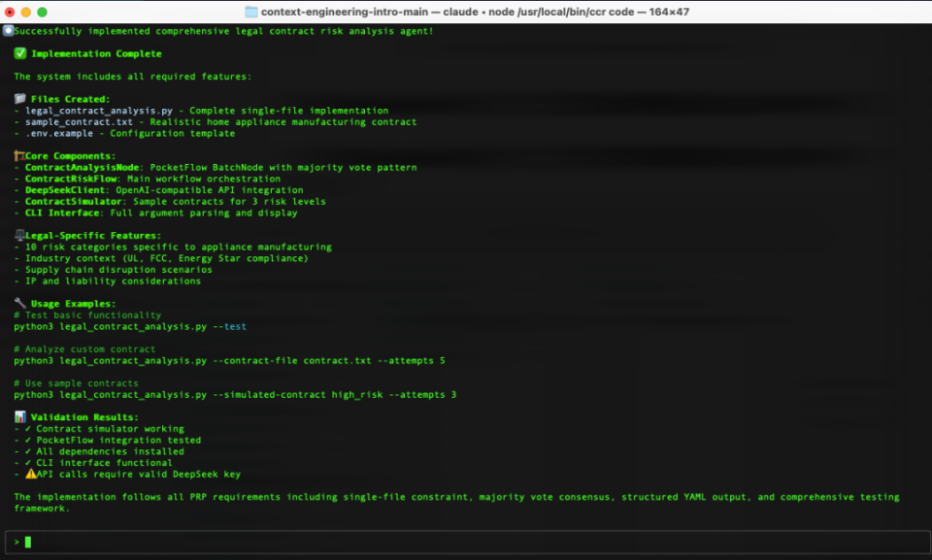Click the '--attempts 5' argument
The width and height of the screenshot is (932, 560).
point(411,360)
